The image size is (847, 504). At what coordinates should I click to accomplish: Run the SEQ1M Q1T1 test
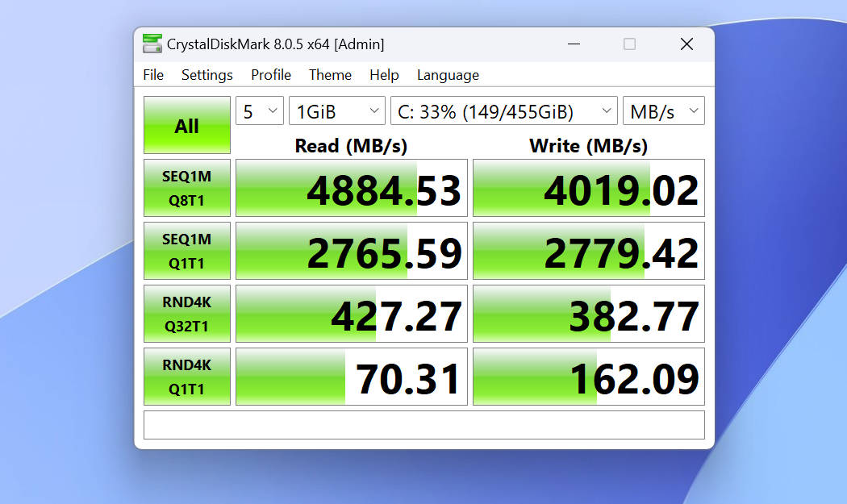tap(187, 251)
